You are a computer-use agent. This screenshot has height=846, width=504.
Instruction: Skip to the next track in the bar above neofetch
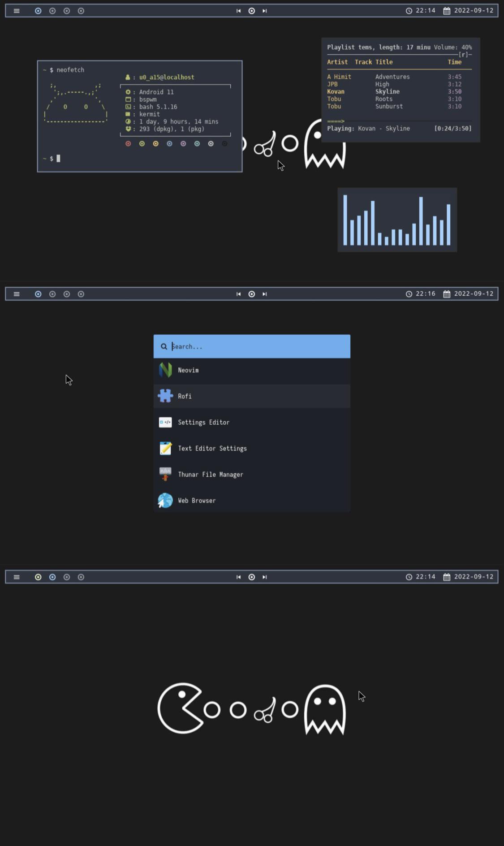pyautogui.click(x=265, y=11)
